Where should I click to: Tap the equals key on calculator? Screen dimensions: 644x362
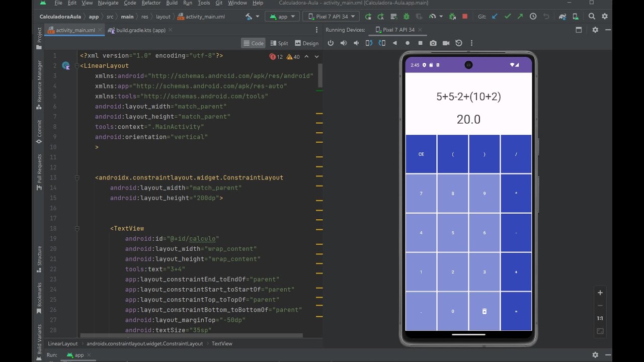click(516, 311)
